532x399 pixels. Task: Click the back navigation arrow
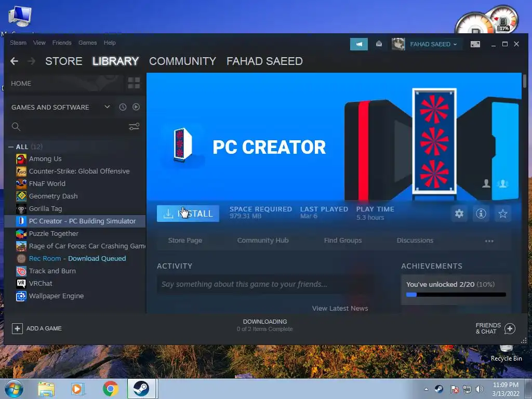click(14, 61)
